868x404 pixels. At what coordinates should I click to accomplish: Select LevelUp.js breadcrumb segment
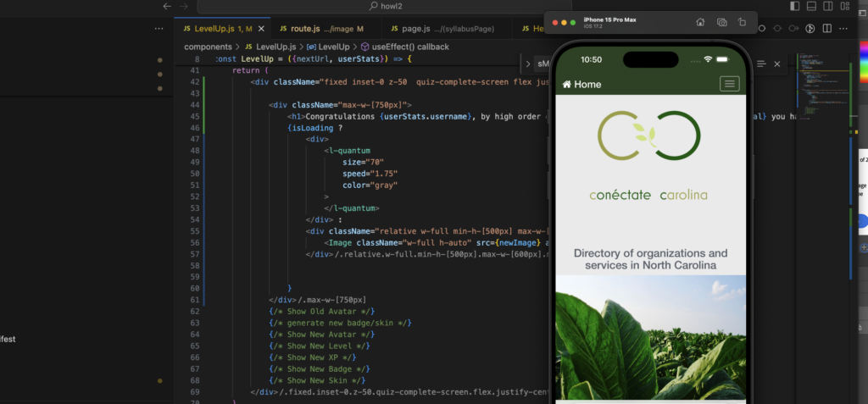coord(270,47)
